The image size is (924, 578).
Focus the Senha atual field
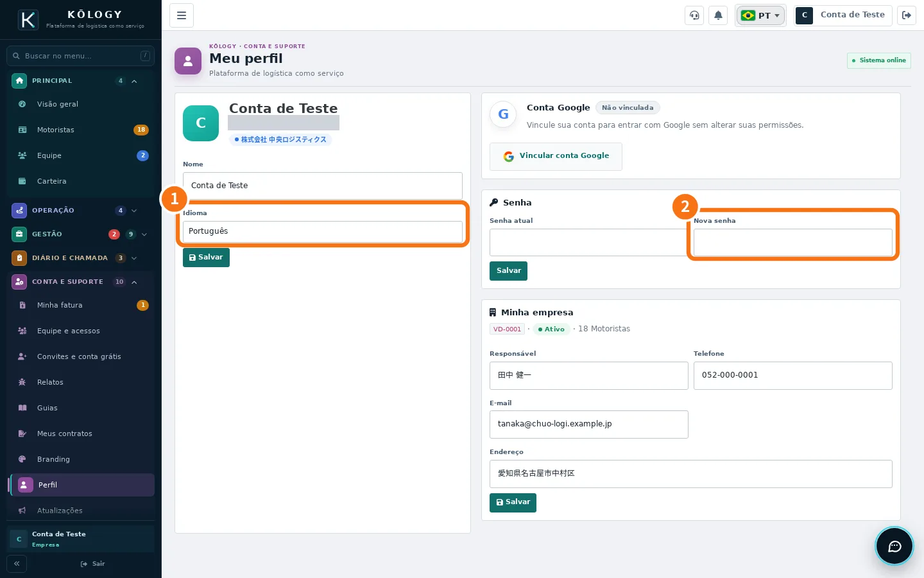[588, 243]
